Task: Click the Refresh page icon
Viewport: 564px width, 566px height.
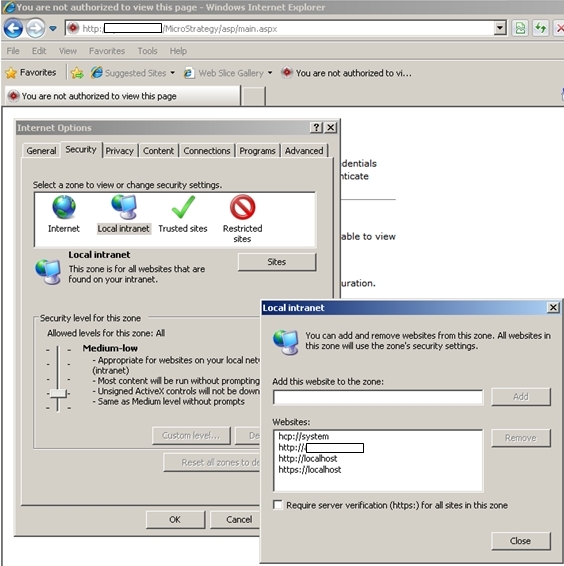Action: tap(541, 28)
